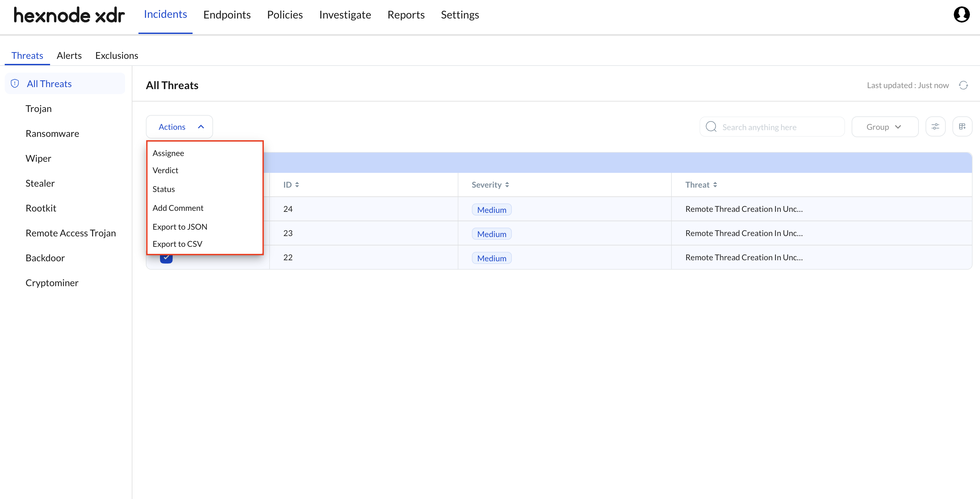Open the Group dropdown
This screenshot has height=499, width=980.
pyautogui.click(x=885, y=127)
